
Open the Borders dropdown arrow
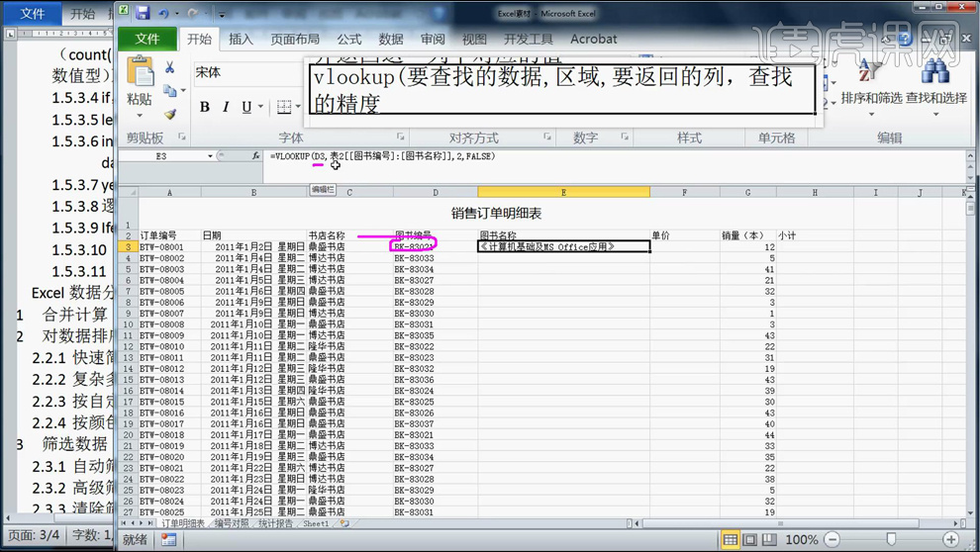point(298,107)
